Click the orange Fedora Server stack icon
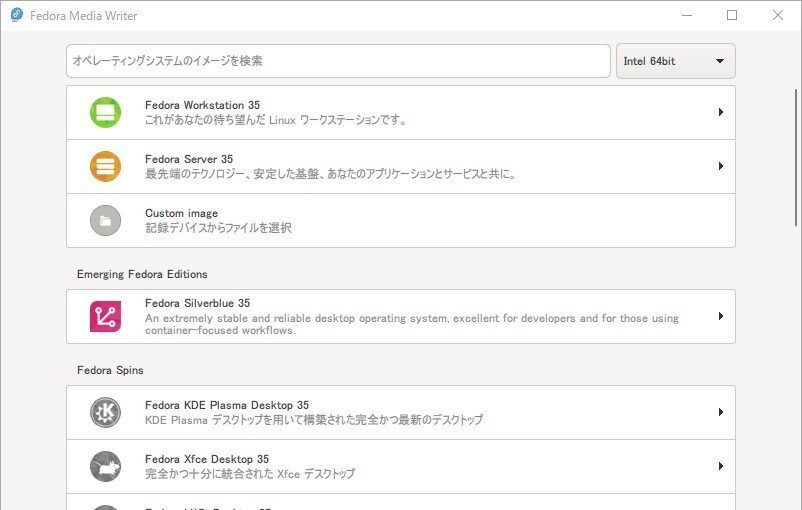 [105, 166]
